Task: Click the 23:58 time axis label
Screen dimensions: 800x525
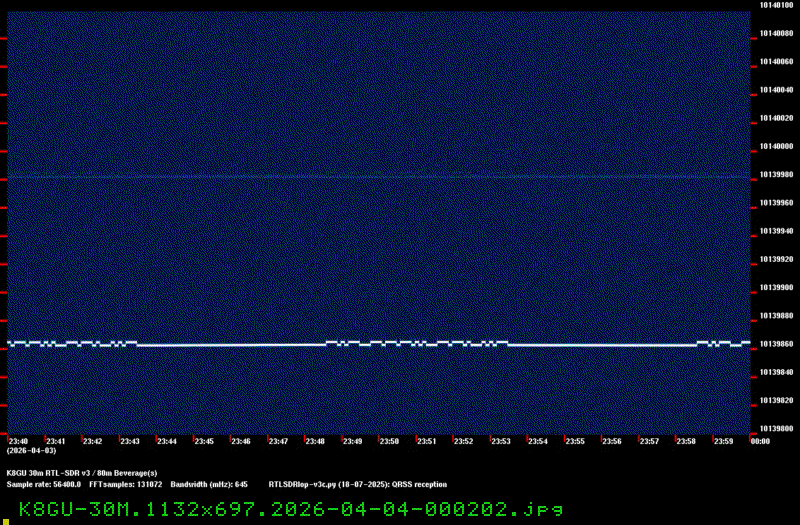Action: click(x=686, y=441)
